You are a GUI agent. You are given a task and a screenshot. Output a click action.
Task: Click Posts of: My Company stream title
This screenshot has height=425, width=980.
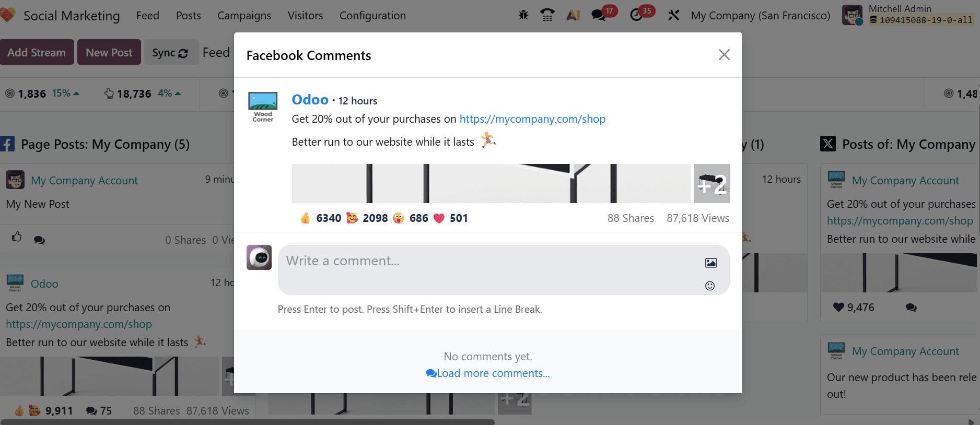(908, 144)
